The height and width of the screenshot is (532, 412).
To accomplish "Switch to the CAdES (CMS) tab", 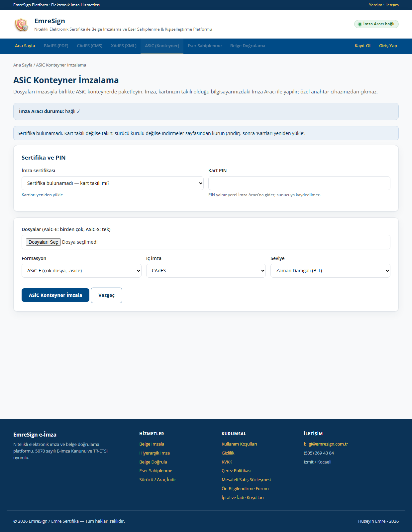I will (90, 46).
